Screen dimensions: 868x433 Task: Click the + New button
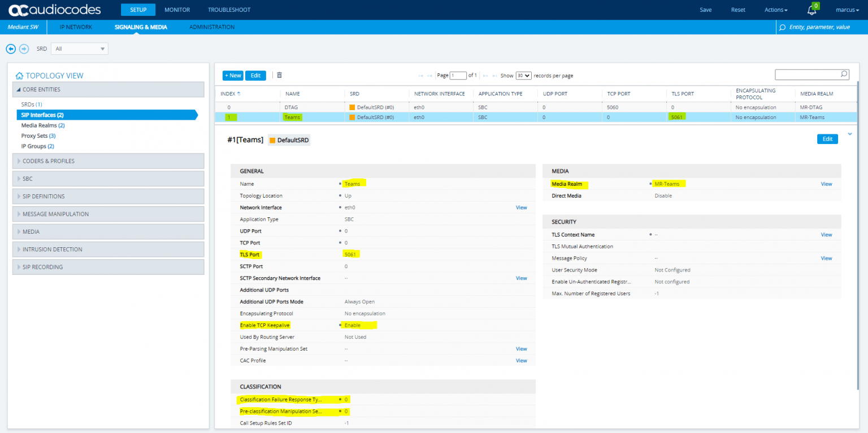tap(233, 76)
